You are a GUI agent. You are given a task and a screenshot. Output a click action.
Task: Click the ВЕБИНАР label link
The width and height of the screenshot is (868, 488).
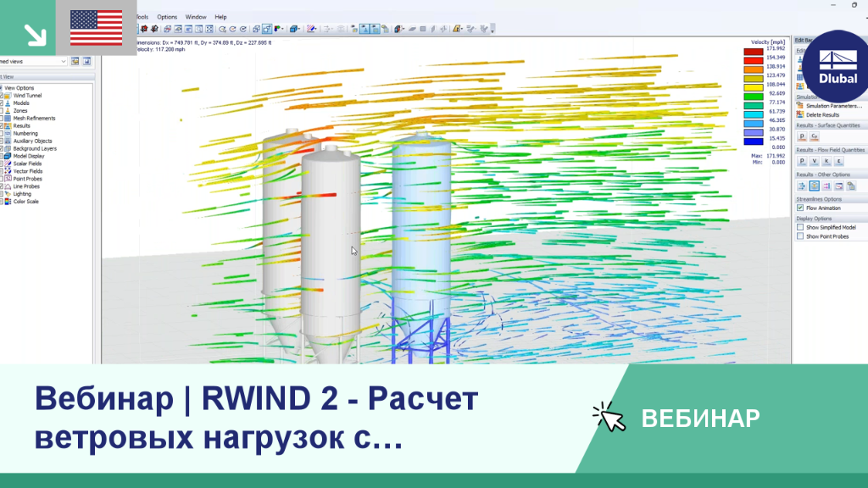[700, 419]
